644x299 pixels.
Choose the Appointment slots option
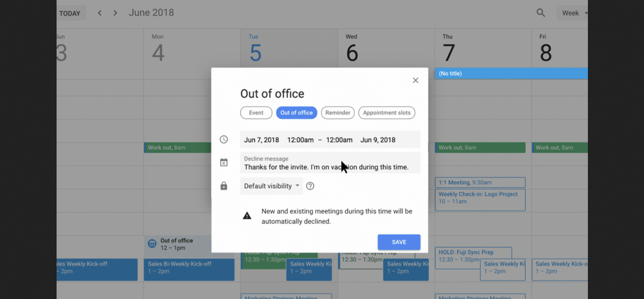point(387,113)
